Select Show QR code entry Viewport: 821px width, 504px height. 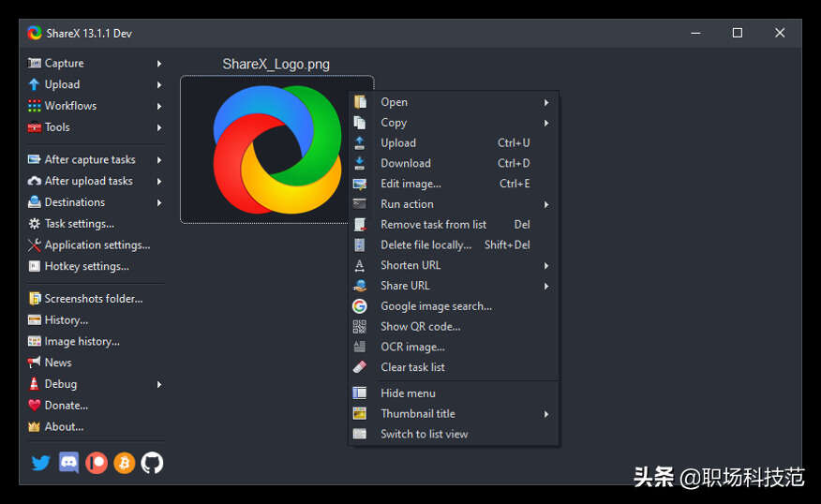click(454, 327)
